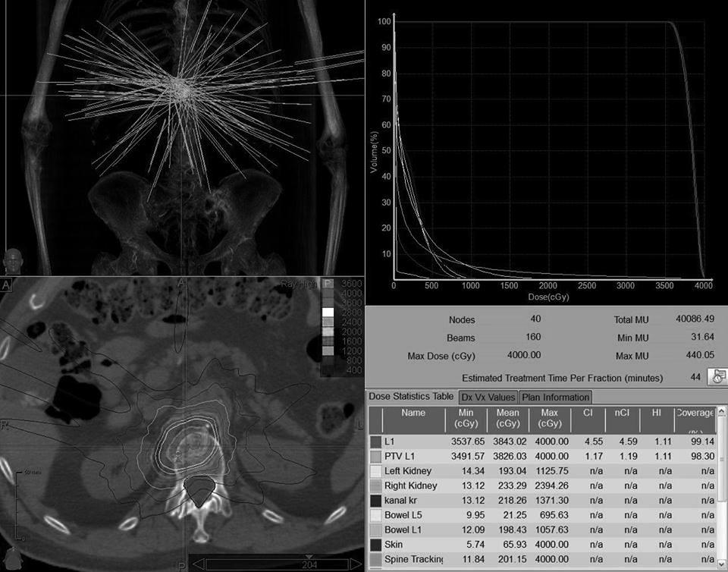The image size is (728, 572).
Task: Click the left arrow of the slice navigator
Action: click(x=197, y=564)
